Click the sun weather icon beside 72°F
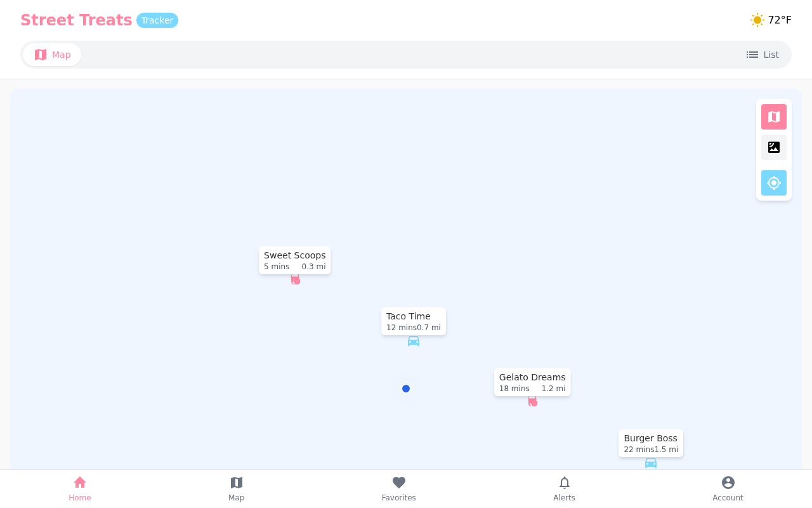Image resolution: width=812 pixels, height=508 pixels. pyautogui.click(x=756, y=20)
